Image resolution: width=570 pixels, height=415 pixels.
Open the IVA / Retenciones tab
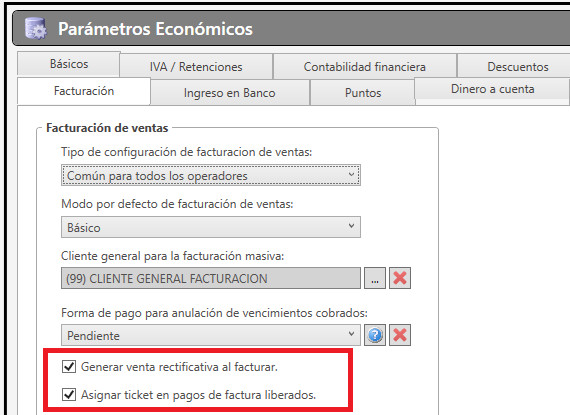(196, 67)
